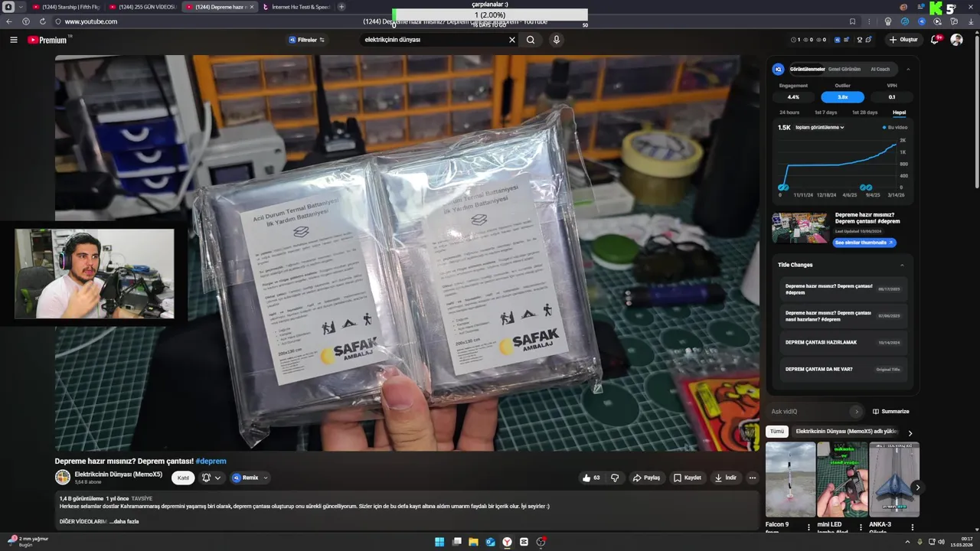Open the vidIQ Filtreler filter button

[x=306, y=40]
